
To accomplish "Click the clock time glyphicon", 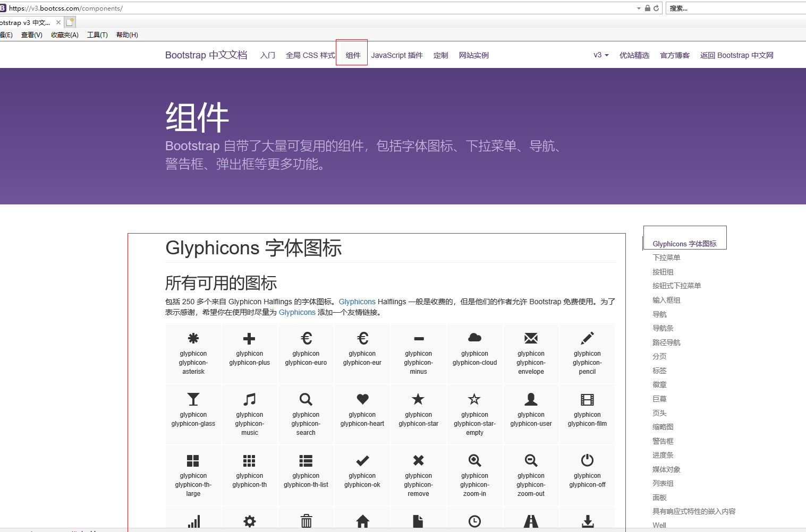I will point(475,521).
